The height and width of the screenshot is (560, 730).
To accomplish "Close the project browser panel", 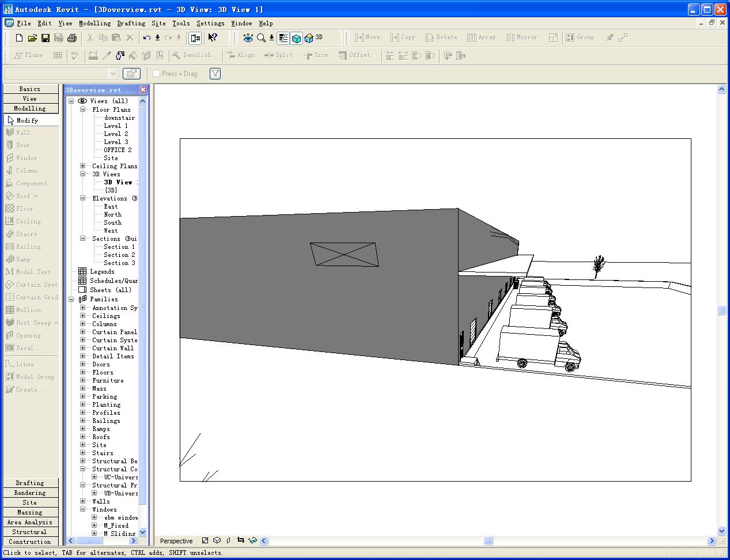I will [x=143, y=90].
